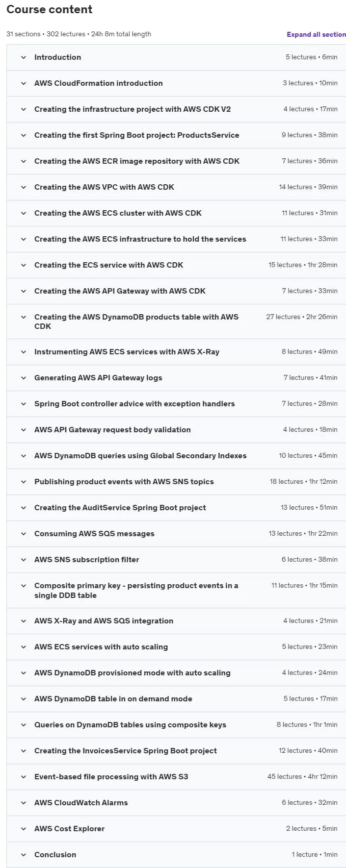The image size is (346, 868).
Task: Expand the Conclusion section chevron
Action: (x=24, y=855)
